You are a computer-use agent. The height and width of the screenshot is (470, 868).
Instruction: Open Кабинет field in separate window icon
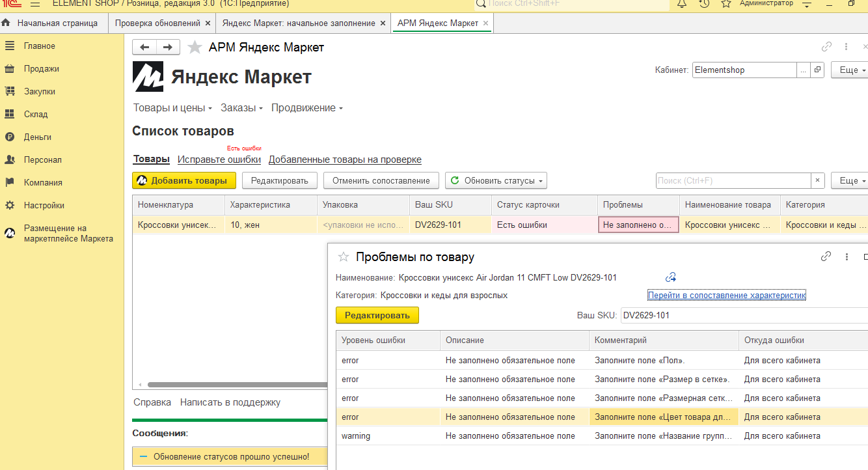[818, 70]
